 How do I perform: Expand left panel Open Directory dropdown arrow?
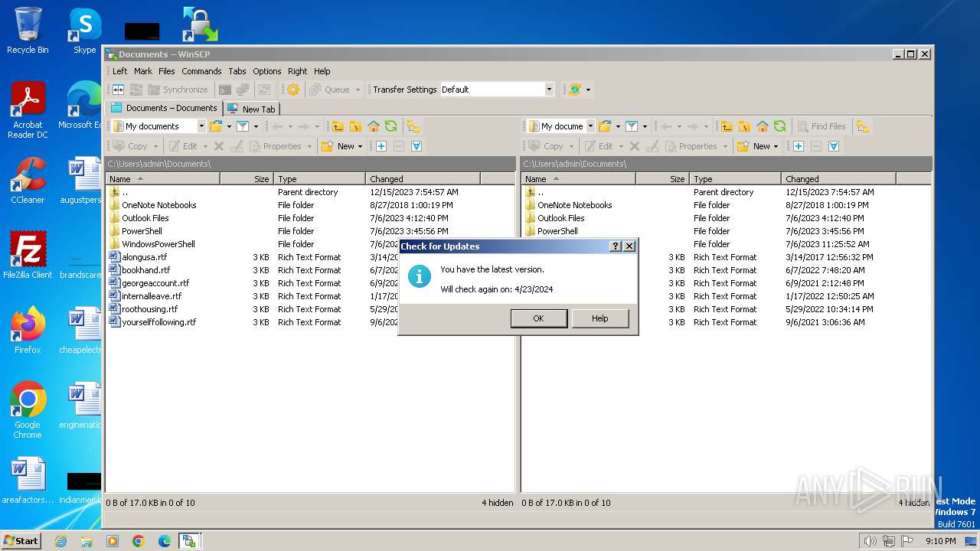(x=228, y=126)
